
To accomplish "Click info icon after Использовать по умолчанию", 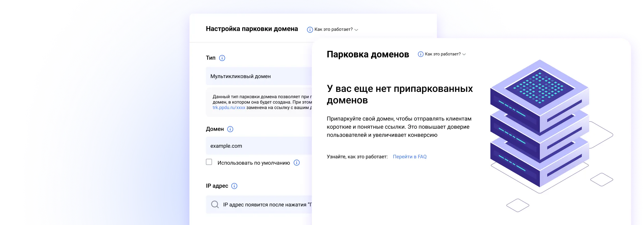I will coord(297,163).
